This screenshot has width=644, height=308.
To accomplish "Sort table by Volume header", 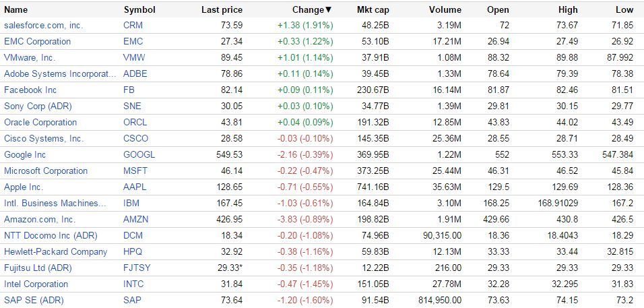I will [445, 9].
